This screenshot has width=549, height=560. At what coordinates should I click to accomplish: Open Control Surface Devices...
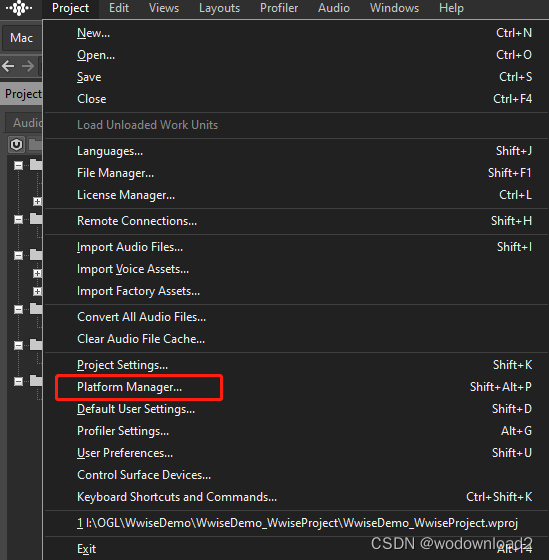tap(296, 475)
